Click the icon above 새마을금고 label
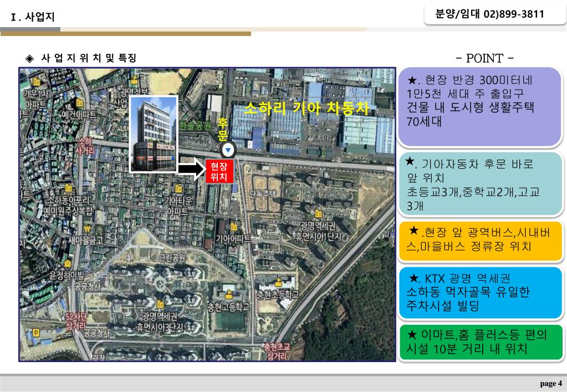 pyautogui.click(x=87, y=228)
